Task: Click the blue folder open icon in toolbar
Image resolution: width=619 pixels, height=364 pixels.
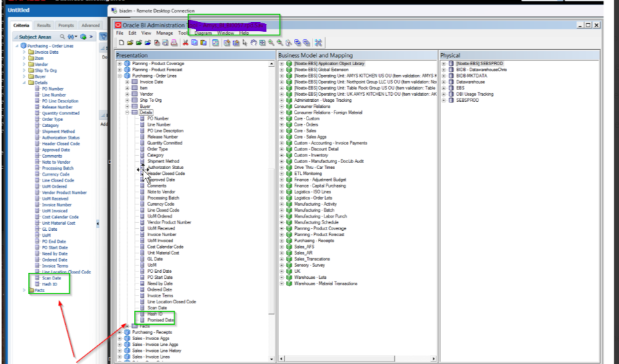Action: [148, 43]
